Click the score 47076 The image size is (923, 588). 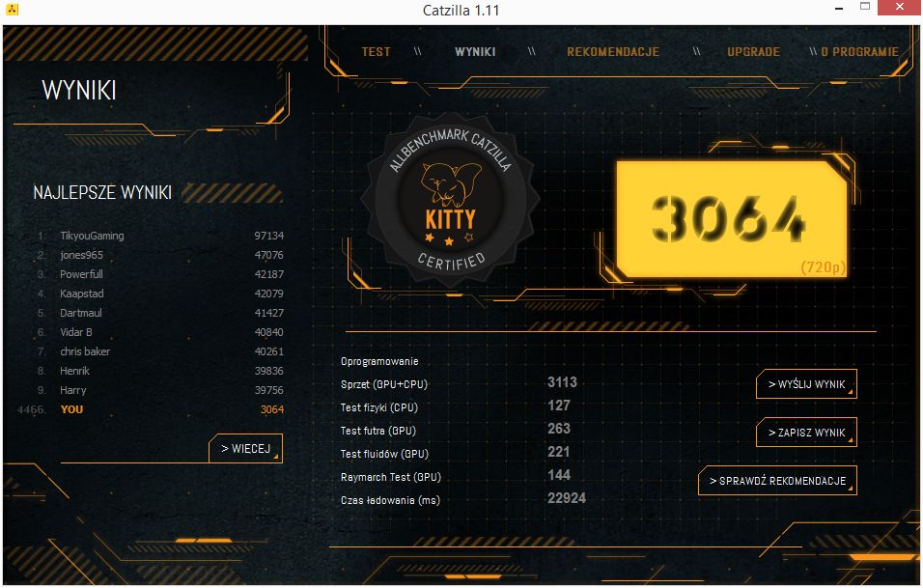(269, 255)
